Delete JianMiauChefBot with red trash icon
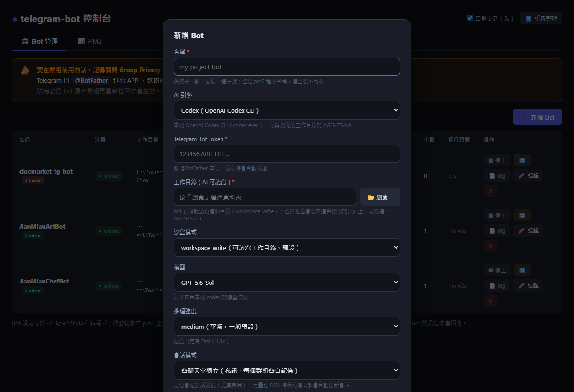 coord(490,301)
